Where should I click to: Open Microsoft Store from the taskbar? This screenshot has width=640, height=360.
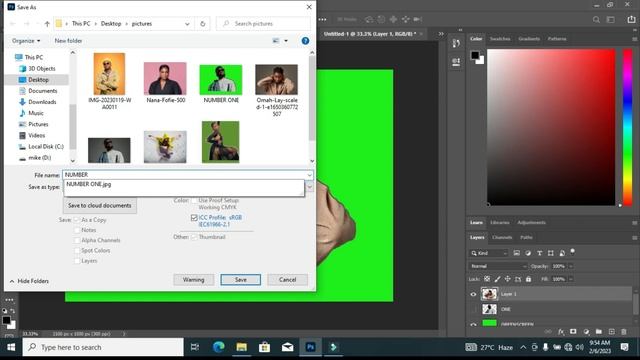(264, 347)
